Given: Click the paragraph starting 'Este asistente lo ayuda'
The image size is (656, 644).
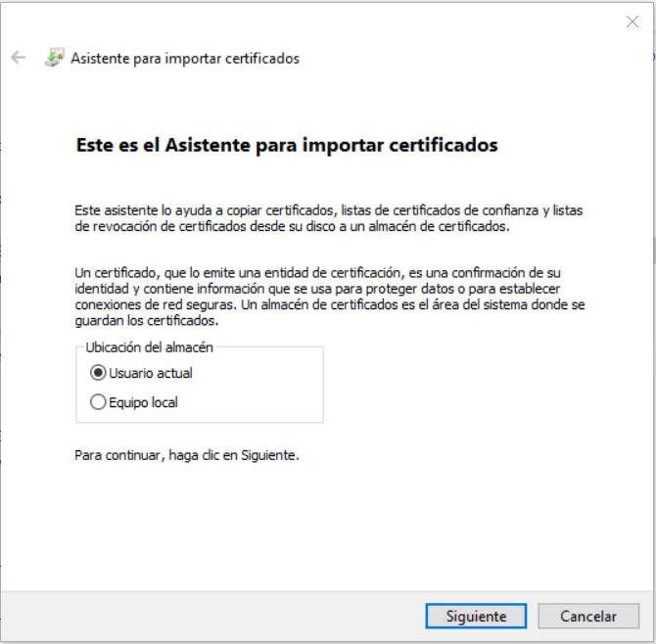Looking at the screenshot, I should 329,218.
